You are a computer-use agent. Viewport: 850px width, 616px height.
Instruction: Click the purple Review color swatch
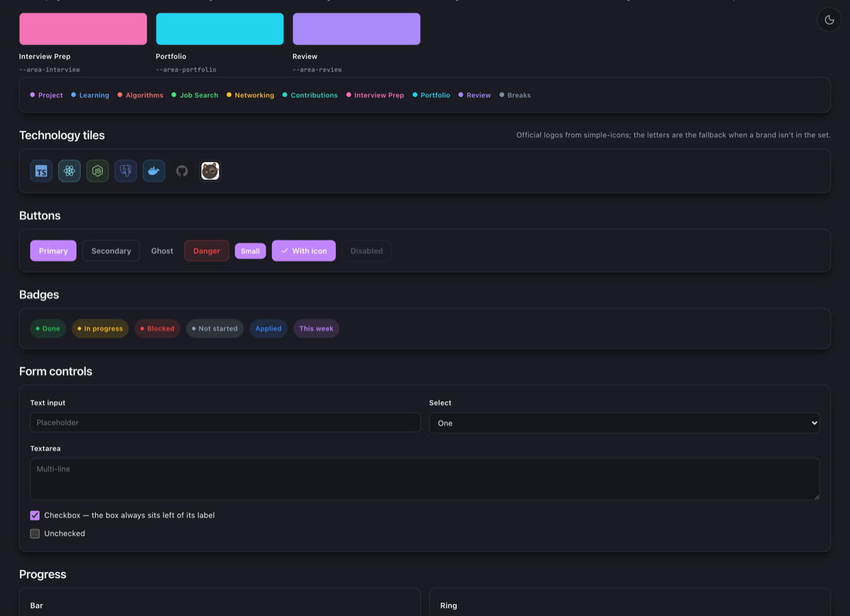356,29
